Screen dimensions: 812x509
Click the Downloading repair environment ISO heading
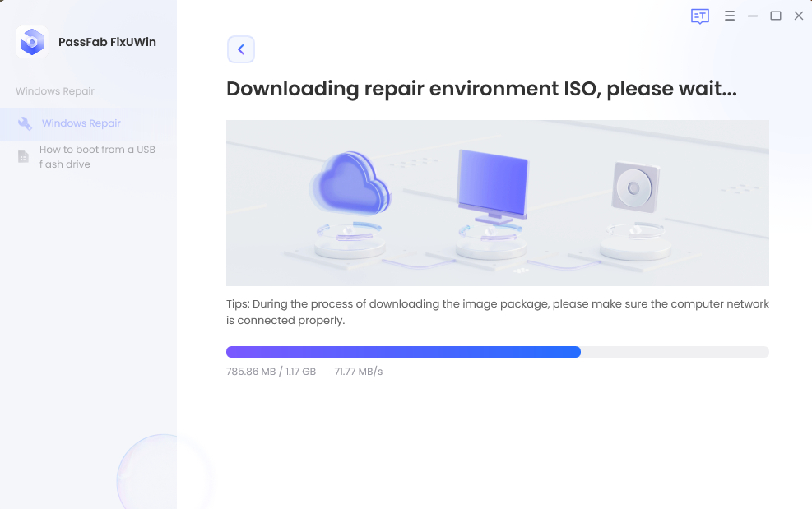tap(481, 89)
